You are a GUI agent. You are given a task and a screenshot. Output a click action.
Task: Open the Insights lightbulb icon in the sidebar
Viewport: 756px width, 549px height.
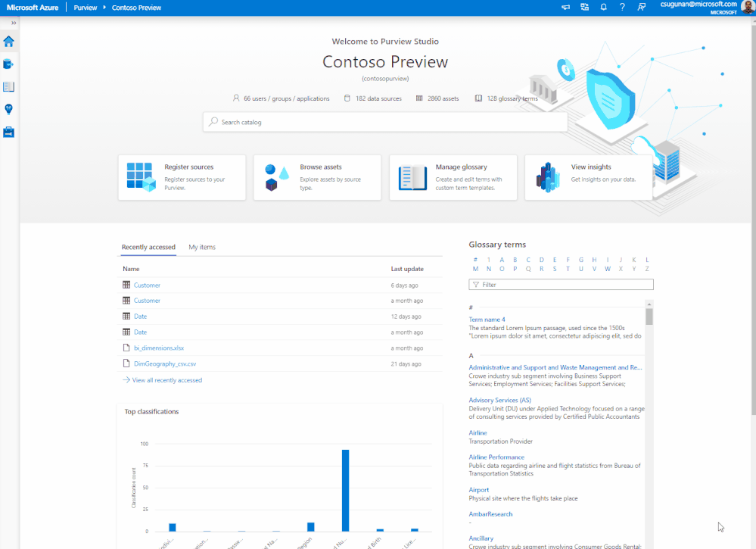pos(8,110)
